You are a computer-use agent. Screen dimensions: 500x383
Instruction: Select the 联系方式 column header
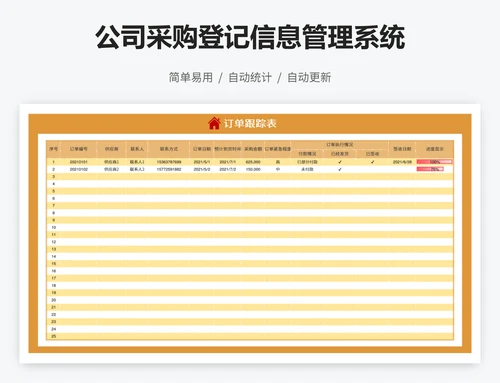[x=169, y=149]
